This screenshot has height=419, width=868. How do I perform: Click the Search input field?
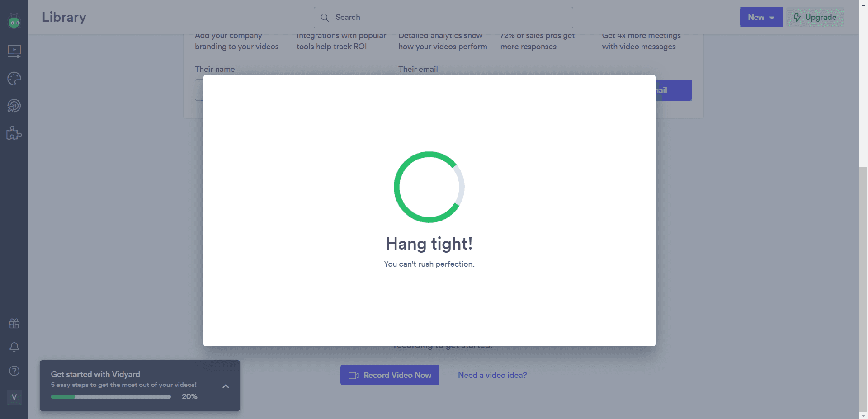(x=443, y=18)
